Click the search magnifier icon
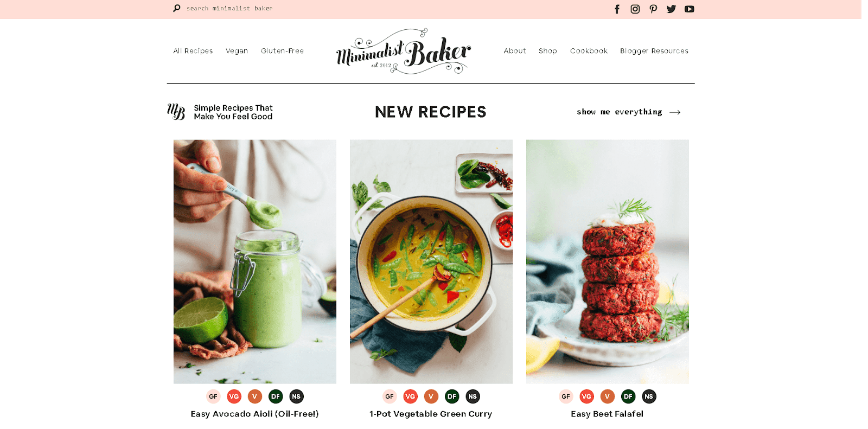The height and width of the screenshot is (429, 868). 176,8
